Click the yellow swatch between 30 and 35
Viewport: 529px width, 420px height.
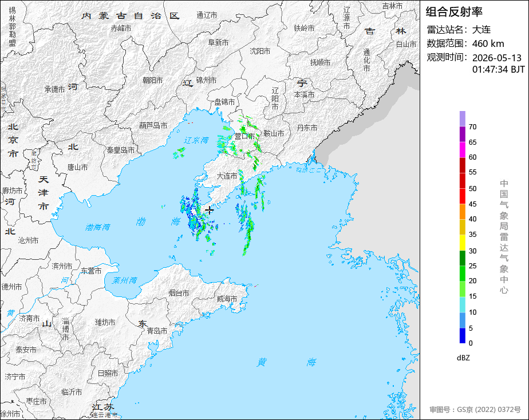tap(463, 243)
